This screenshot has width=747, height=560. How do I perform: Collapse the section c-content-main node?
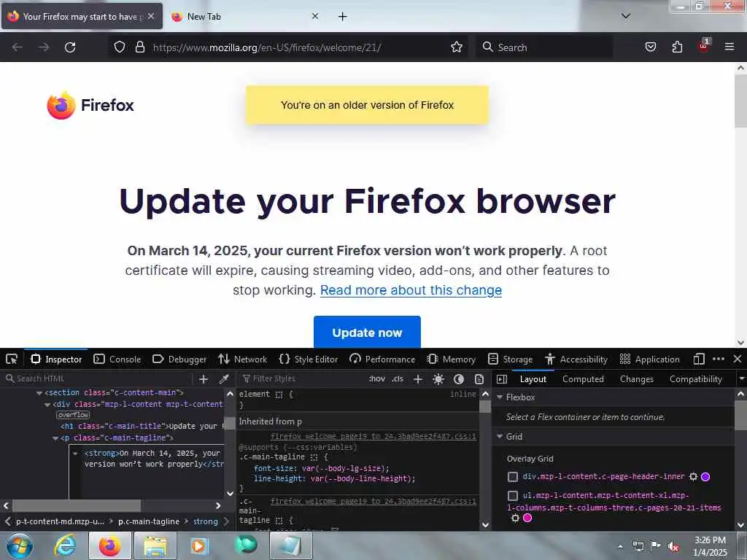(39, 393)
